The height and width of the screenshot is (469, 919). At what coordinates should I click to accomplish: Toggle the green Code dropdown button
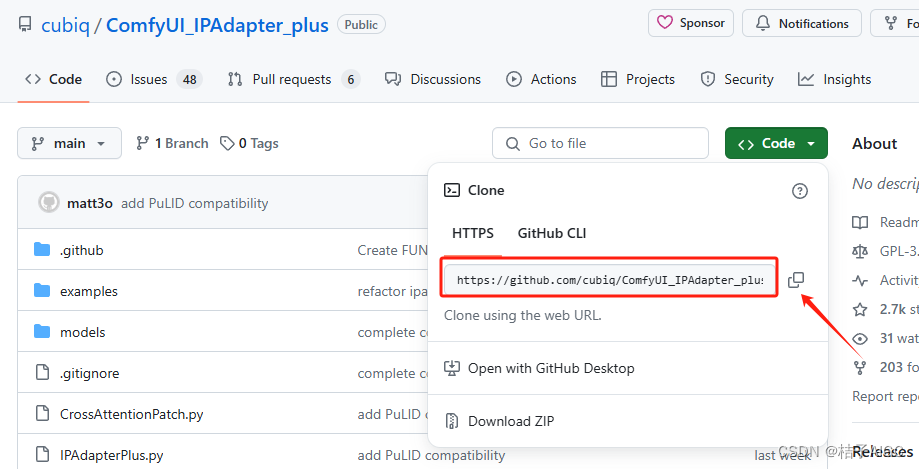pos(776,143)
